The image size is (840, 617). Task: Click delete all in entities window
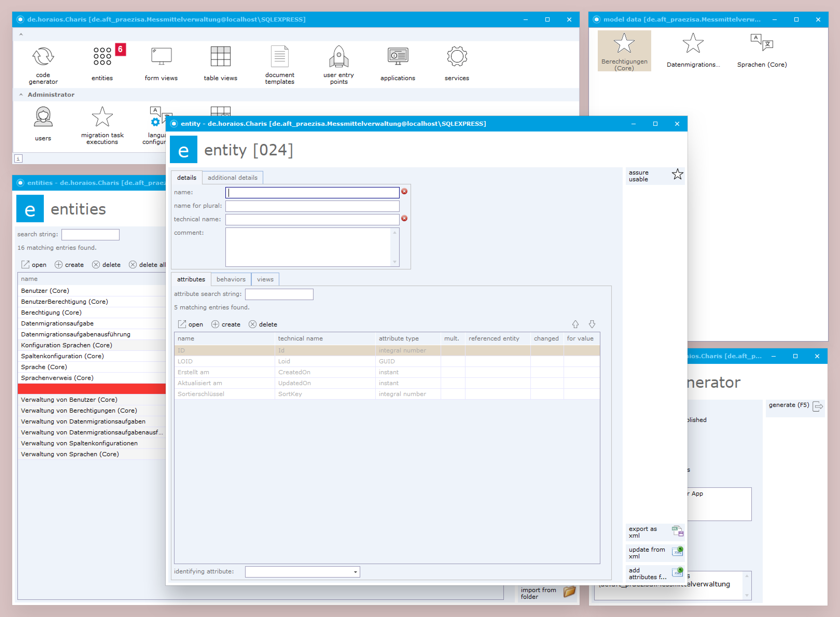[147, 265]
